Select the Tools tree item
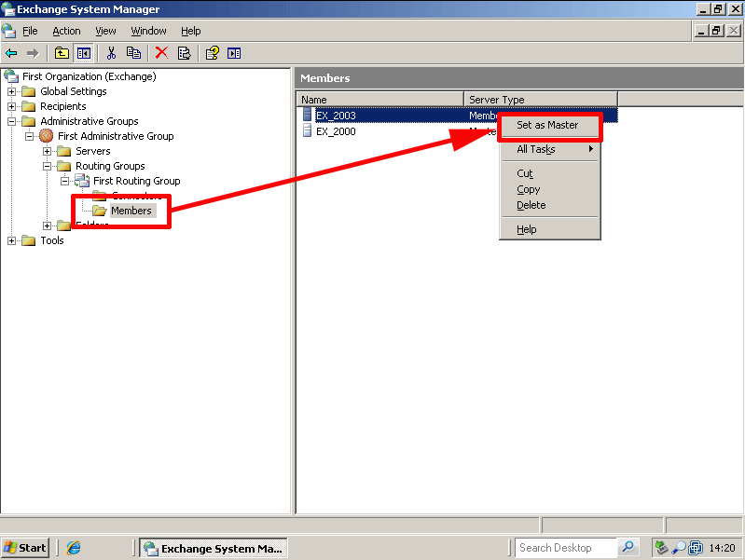Screen dimensions: 745x560 pos(52,240)
